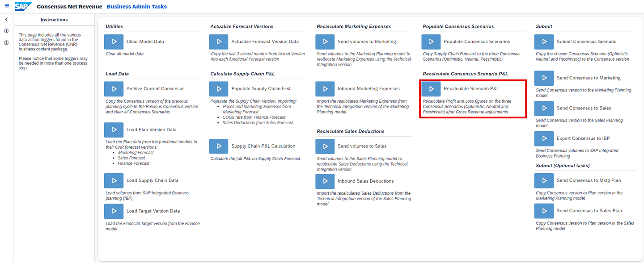Viewport: 644px width, 263px height.
Task: Click the Recalculate Marketing Expenses heading
Action: click(x=354, y=26)
